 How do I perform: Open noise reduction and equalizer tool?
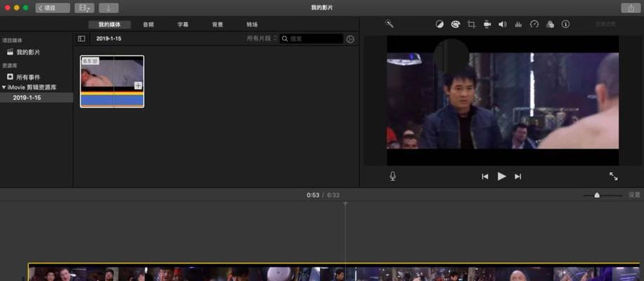[518, 24]
